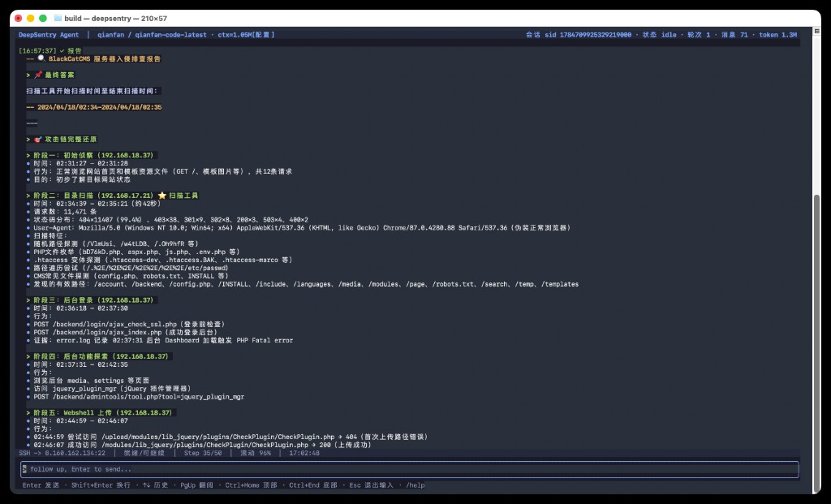The image size is (831, 504).
Task: Click the '就绪/可继续' status entry
Action: click(x=144, y=453)
